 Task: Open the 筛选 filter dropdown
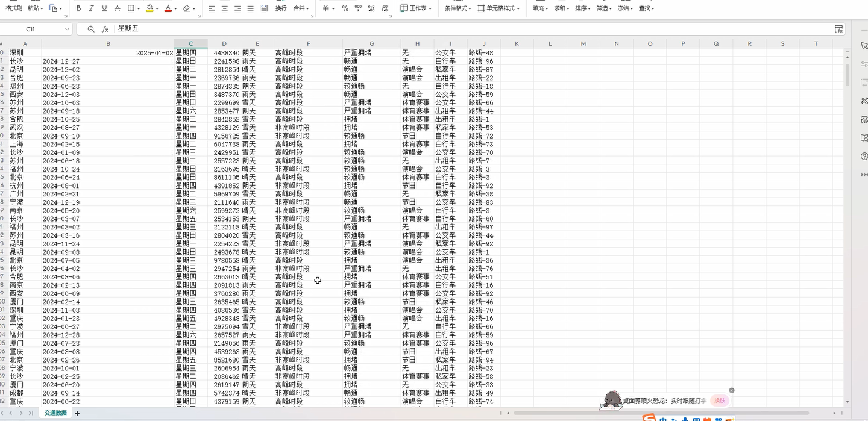coord(604,8)
